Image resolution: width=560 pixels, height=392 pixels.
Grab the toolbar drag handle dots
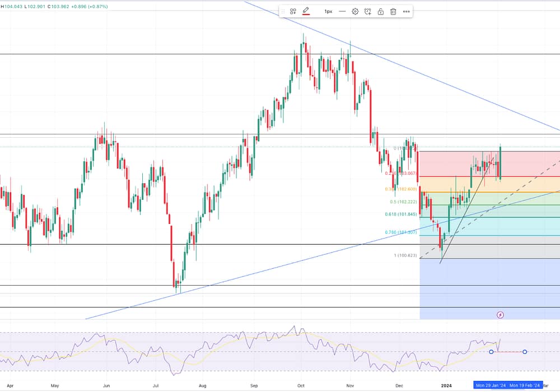(x=284, y=11)
